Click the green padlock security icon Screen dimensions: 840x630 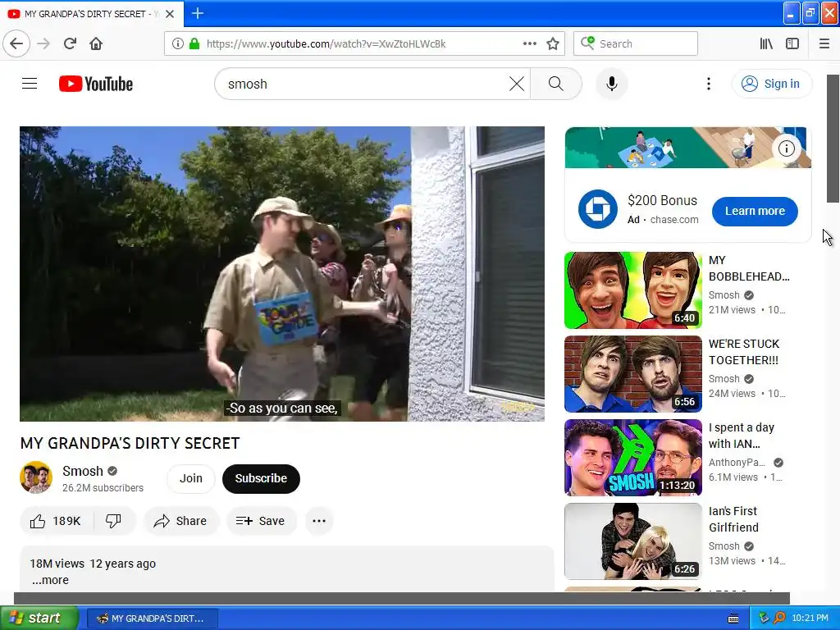click(194, 43)
